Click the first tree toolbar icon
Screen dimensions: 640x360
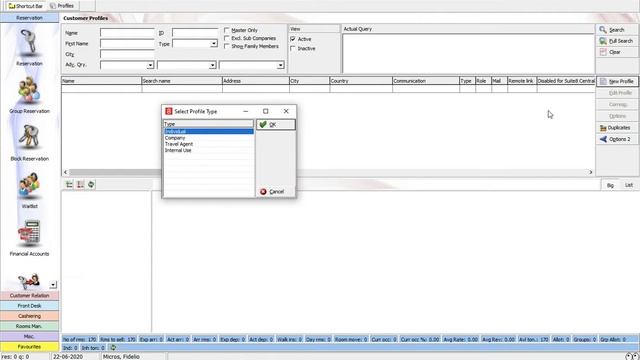point(69,184)
